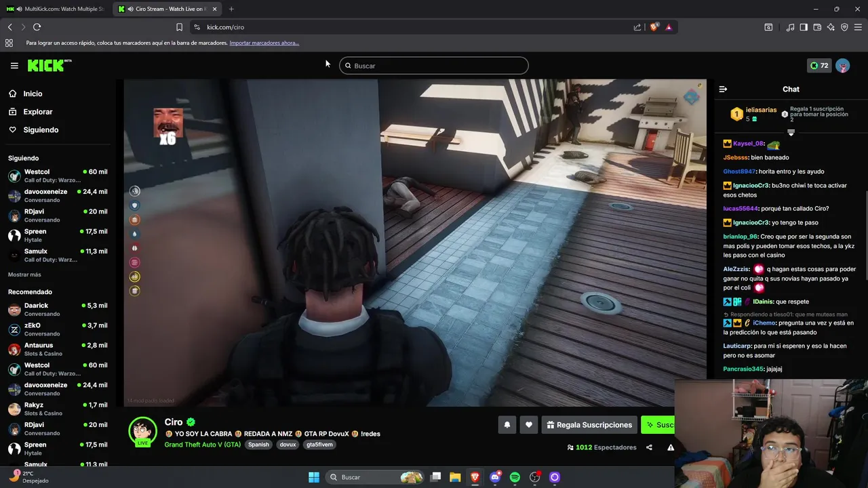
Task: Open Westcol channel under Siguiendo
Action: 58,176
